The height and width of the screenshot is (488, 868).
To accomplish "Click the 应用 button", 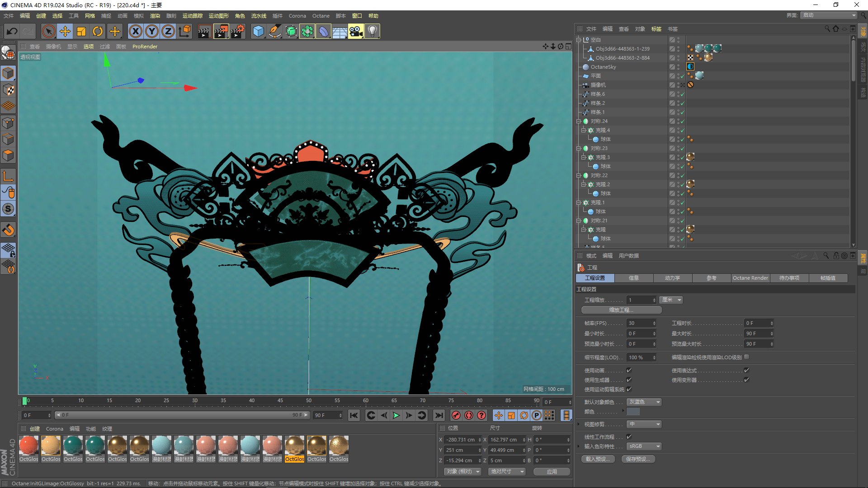I will [552, 471].
